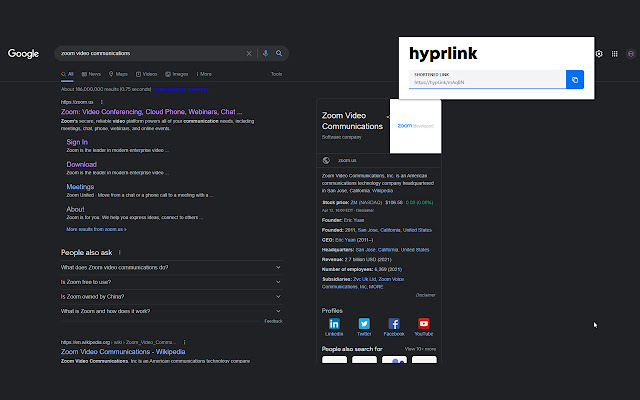The height and width of the screenshot is (400, 640).
Task: Clear the search box with the X icon
Action: tap(249, 53)
